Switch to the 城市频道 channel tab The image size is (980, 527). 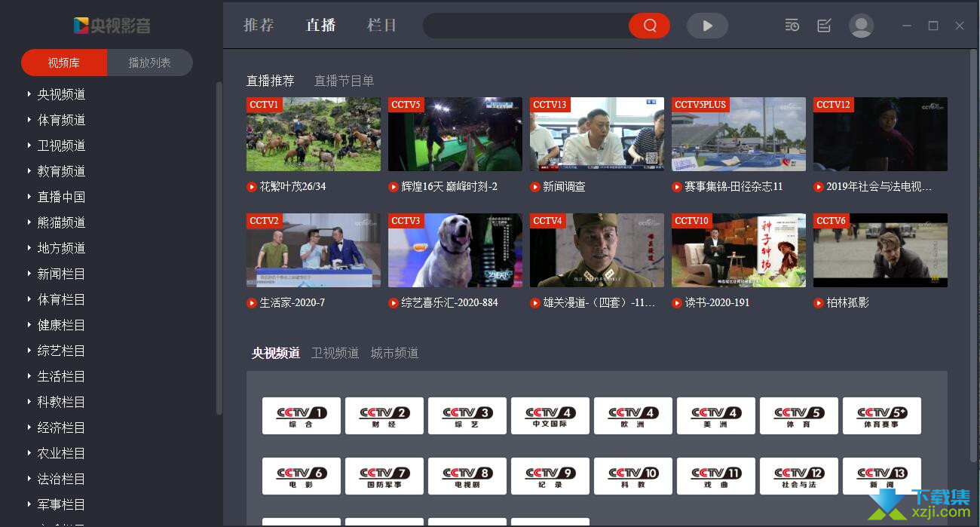click(x=394, y=353)
